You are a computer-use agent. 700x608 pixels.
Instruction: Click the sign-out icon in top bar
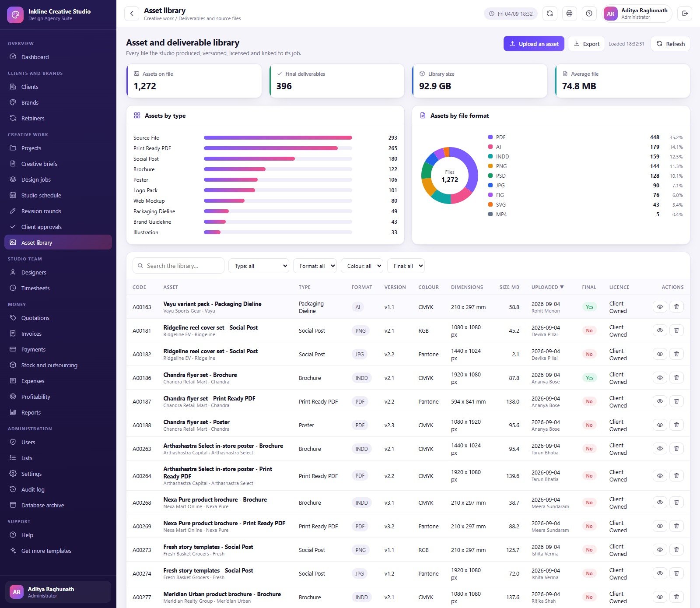coord(685,14)
